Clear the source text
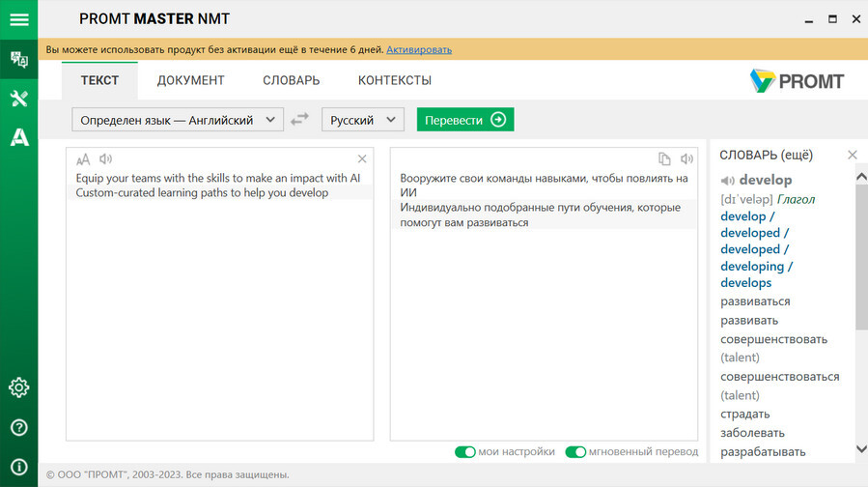Image resolution: width=868 pixels, height=487 pixels. 362,159
